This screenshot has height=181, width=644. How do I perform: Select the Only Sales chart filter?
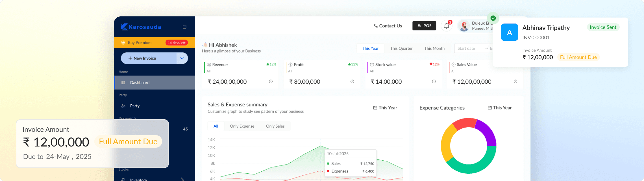point(275,126)
